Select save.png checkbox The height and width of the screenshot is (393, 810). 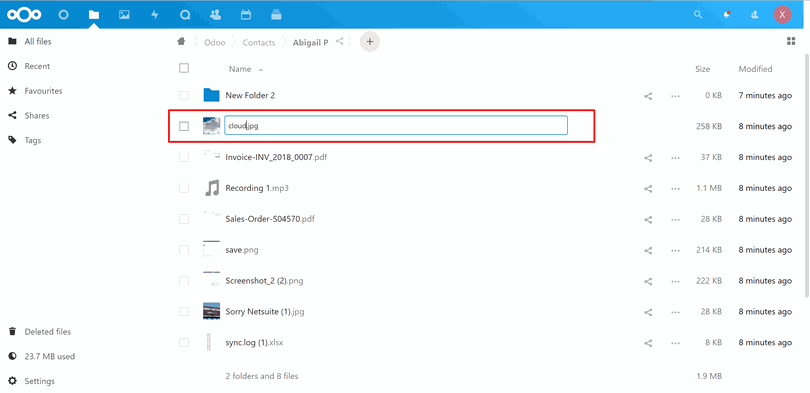[184, 250]
